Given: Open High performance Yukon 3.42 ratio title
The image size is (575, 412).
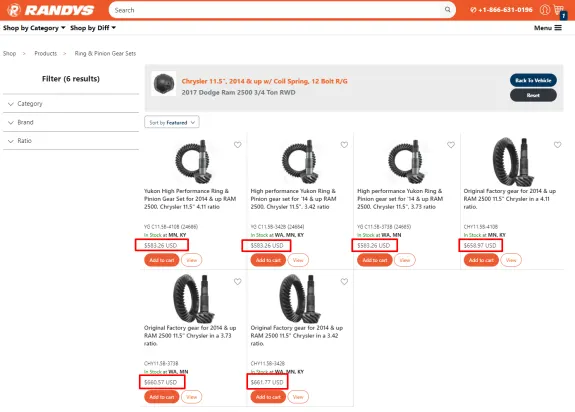Looking at the screenshot, I should click(293, 199).
